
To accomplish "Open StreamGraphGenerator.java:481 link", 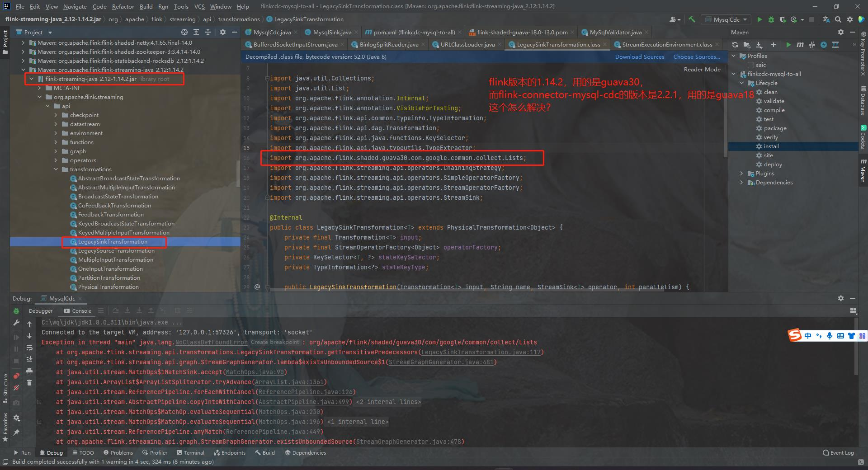I will click(x=441, y=362).
